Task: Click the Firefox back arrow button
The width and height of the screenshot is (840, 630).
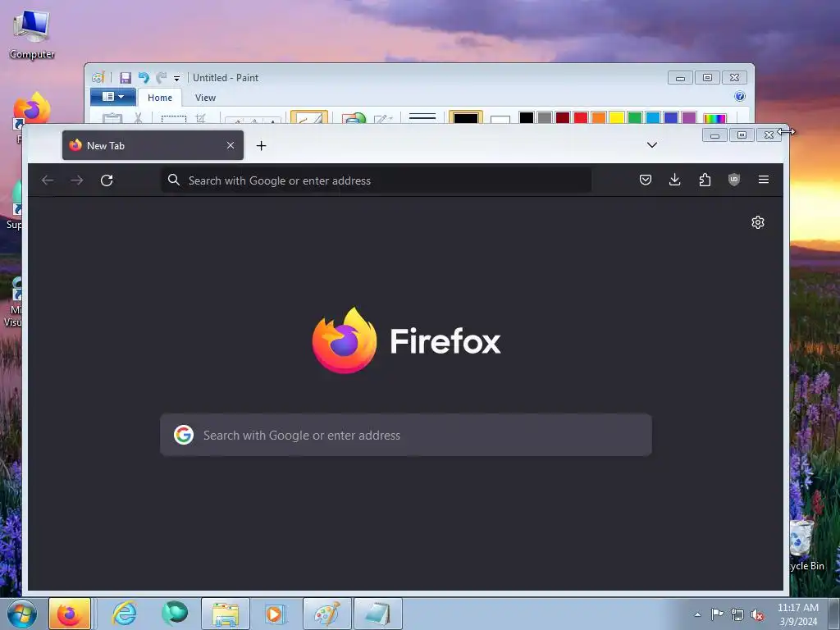Action: pos(48,180)
